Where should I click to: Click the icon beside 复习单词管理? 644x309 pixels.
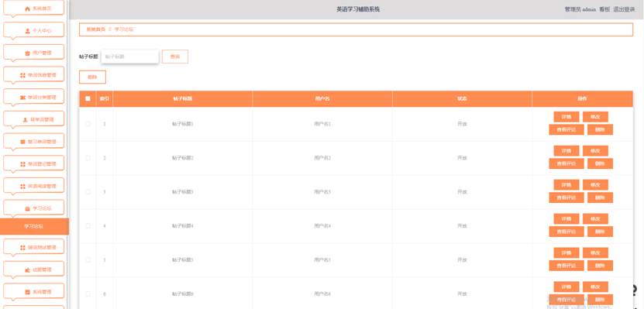click(x=22, y=142)
